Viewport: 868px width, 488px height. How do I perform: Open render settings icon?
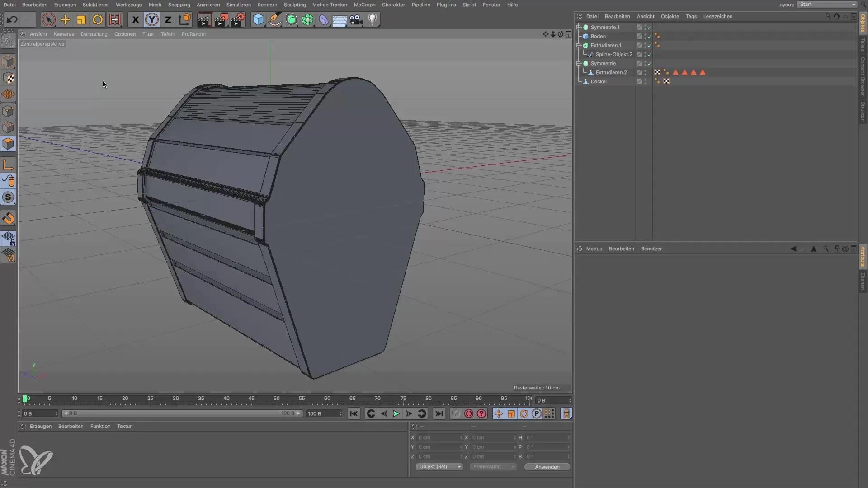[238, 19]
